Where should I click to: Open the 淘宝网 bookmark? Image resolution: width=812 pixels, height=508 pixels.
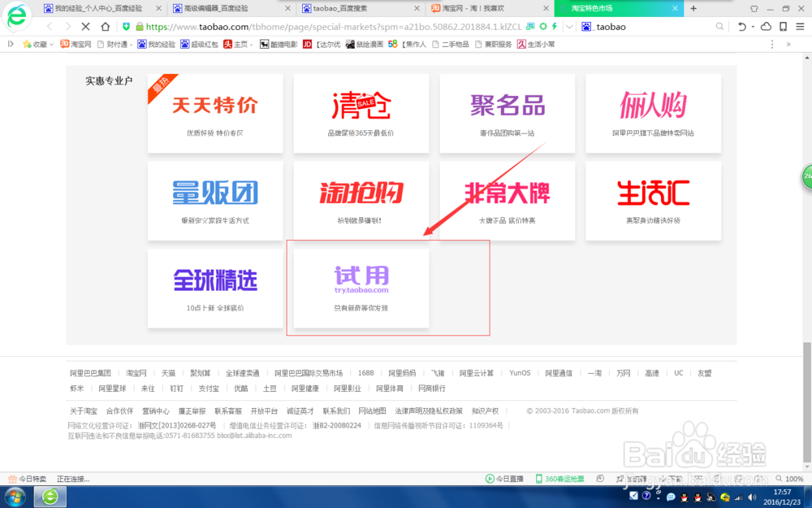click(x=76, y=45)
